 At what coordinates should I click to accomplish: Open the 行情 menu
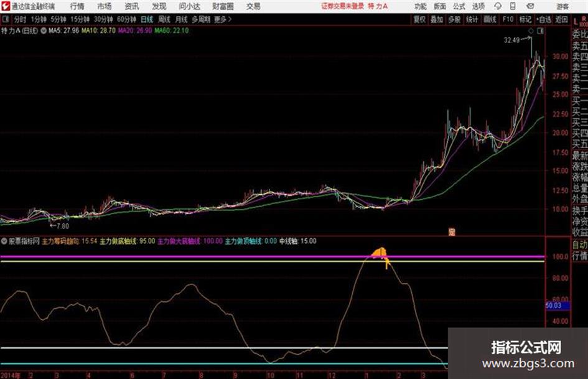click(x=77, y=6)
